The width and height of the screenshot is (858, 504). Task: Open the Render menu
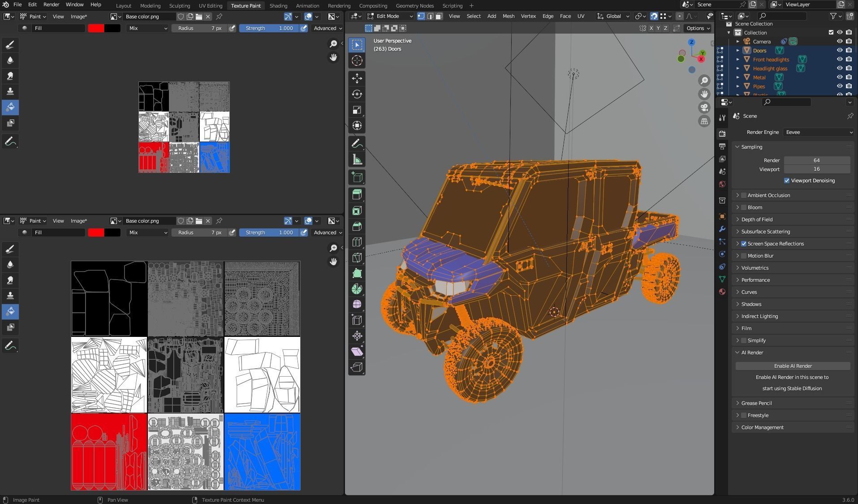tap(51, 4)
